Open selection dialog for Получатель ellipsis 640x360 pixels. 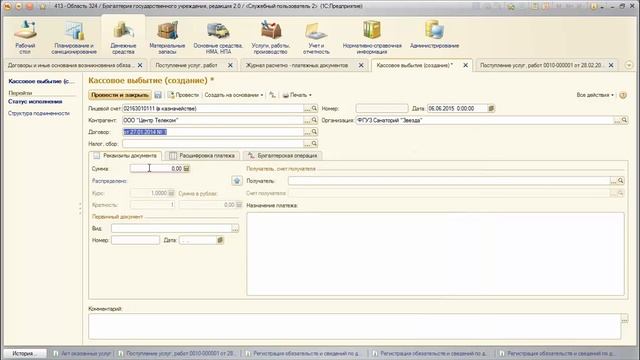(613, 180)
